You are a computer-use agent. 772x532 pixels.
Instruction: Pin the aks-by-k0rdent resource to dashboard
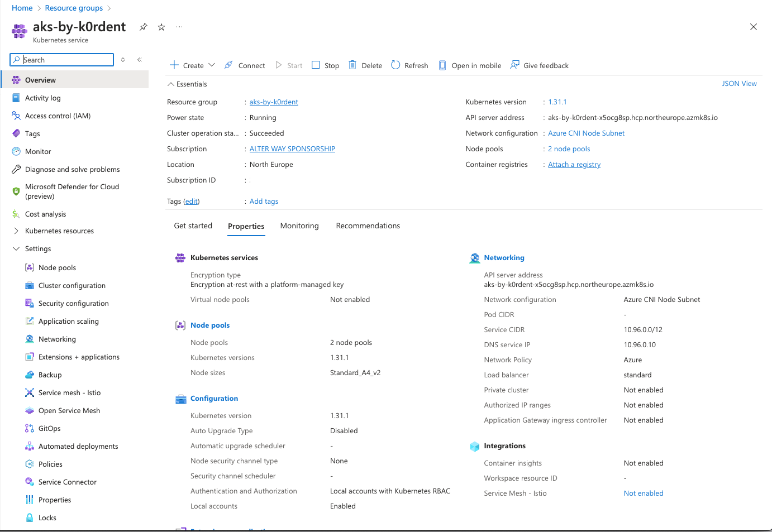coord(144,27)
